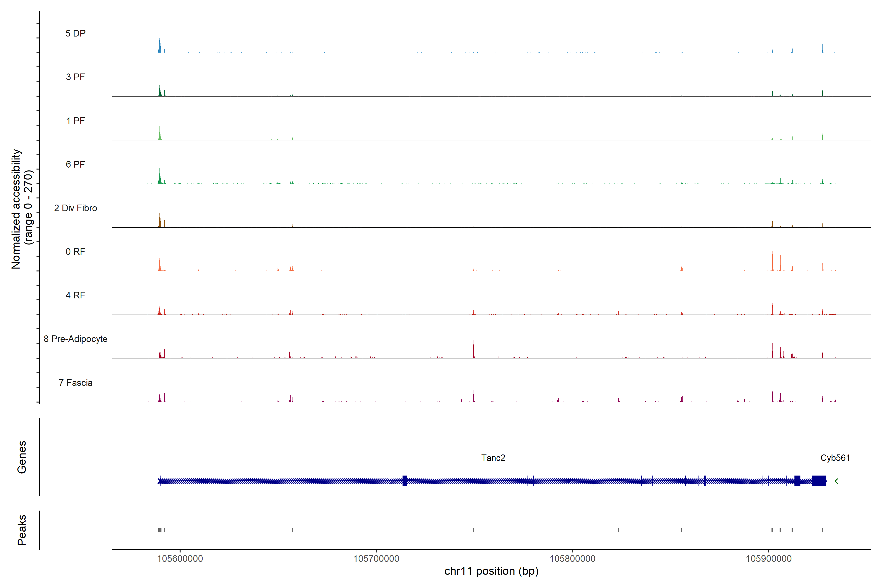The height and width of the screenshot is (588, 882).
Task: Click the large Tanc2 exon block at far right
Action: (x=819, y=481)
